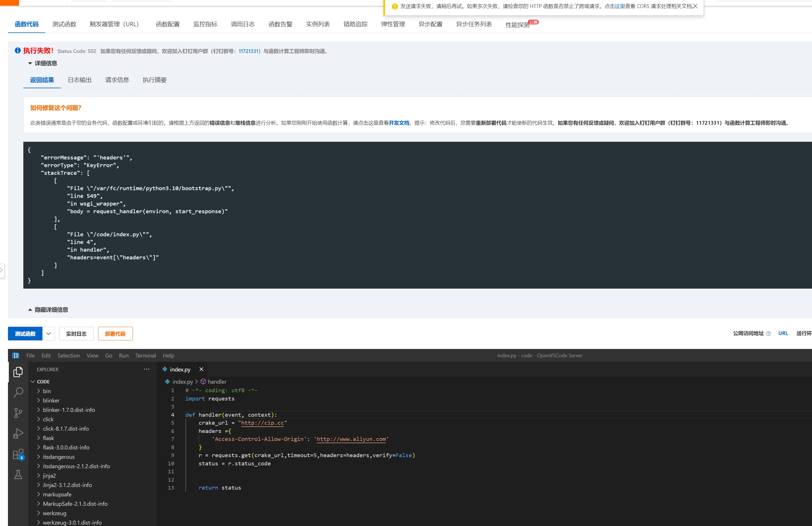Open the Source Control view
812x526 pixels.
coord(18,413)
